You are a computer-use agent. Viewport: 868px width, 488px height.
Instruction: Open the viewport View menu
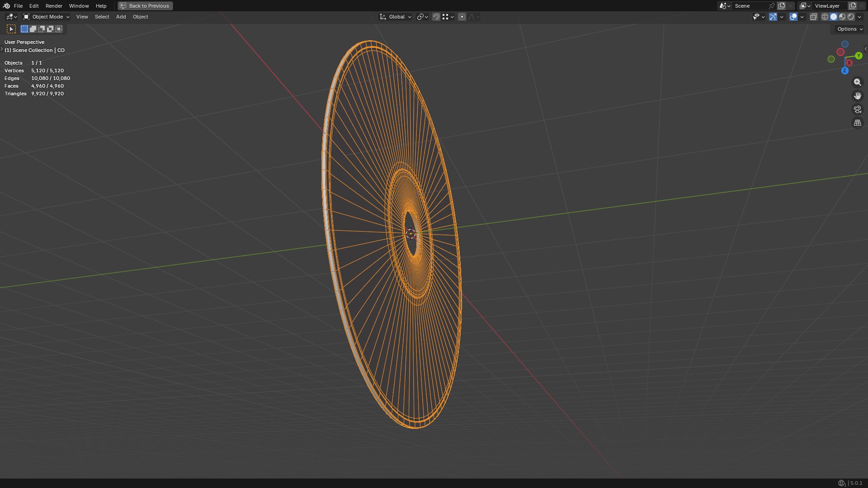coord(82,17)
